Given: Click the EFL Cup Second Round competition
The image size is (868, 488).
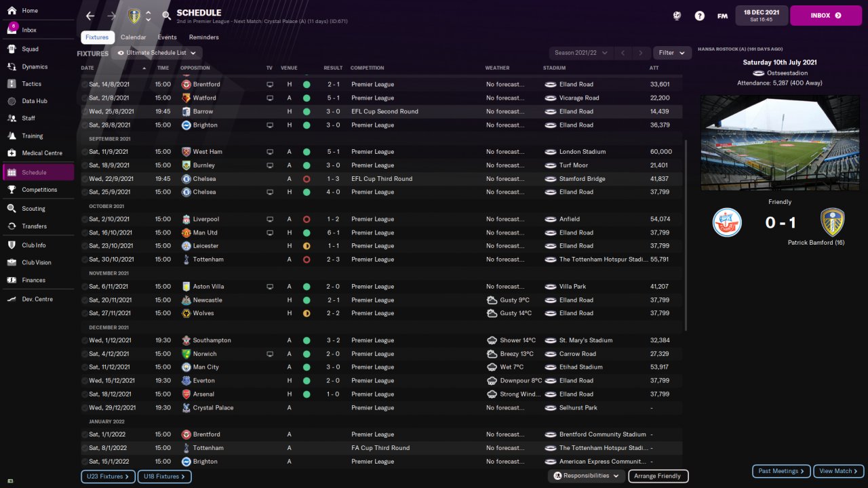Looking at the screenshot, I should point(384,112).
